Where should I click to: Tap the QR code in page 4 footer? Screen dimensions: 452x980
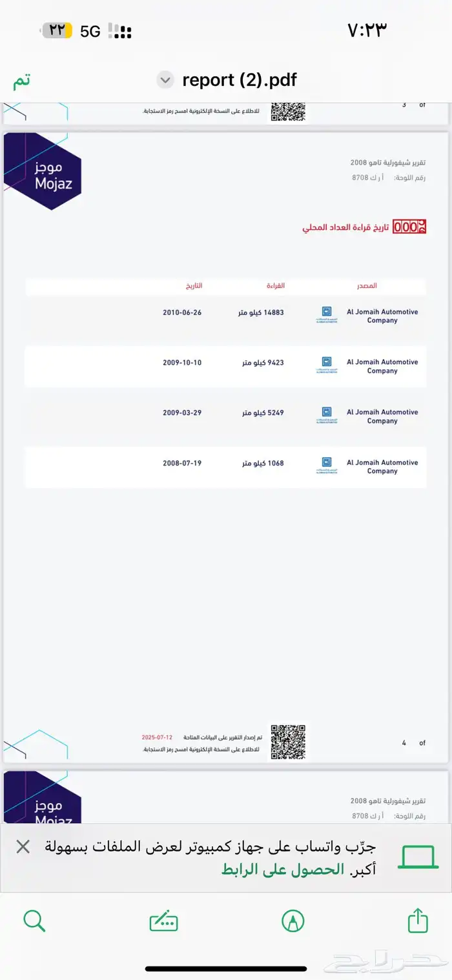click(x=287, y=742)
